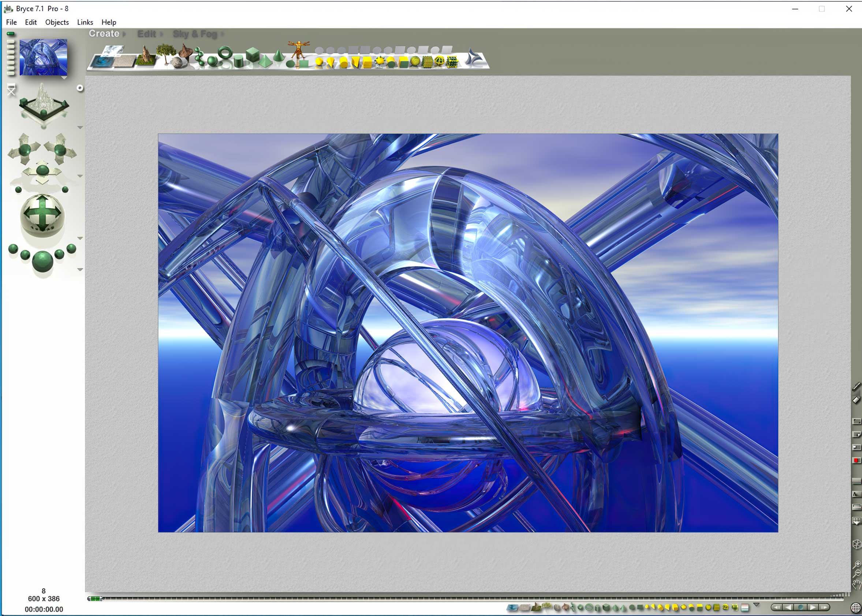This screenshot has height=616, width=862.
Task: Click the large center green render sphere
Action: 42,261
